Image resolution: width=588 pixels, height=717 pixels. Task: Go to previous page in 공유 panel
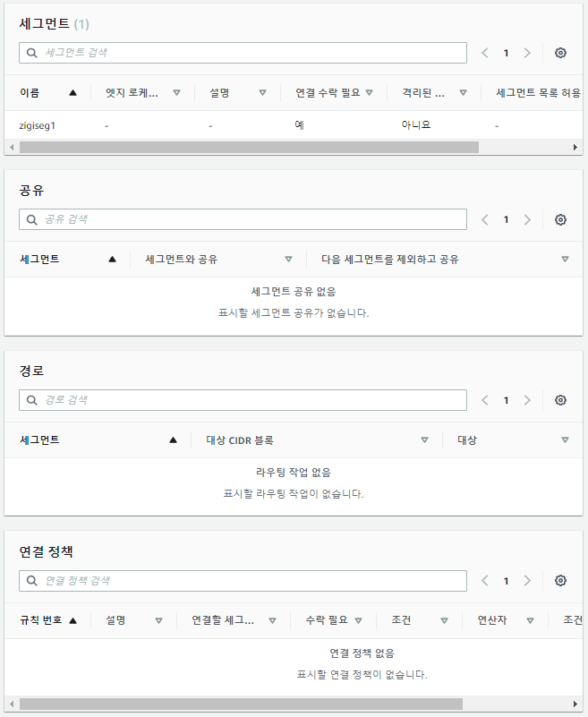coord(485,220)
